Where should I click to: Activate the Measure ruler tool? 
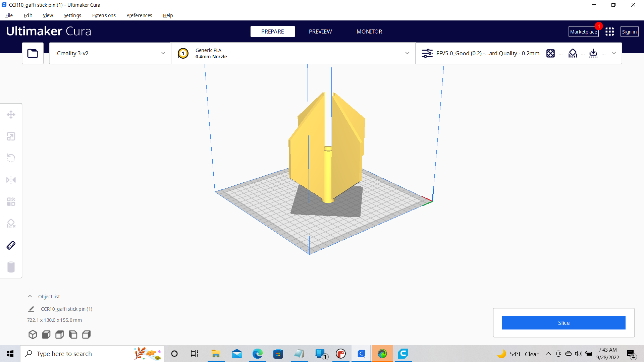11,245
